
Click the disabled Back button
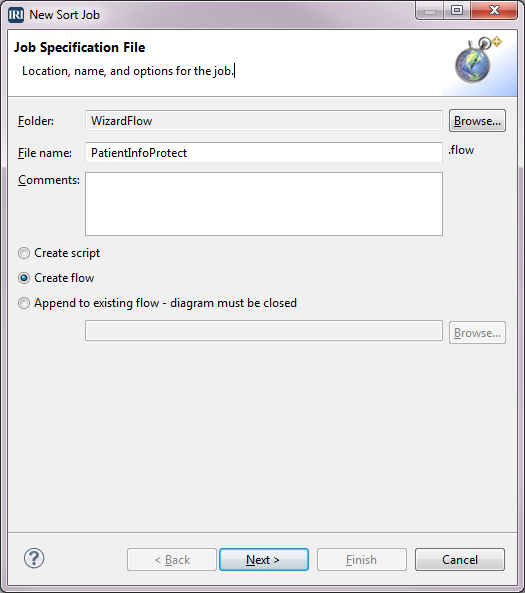point(172,559)
